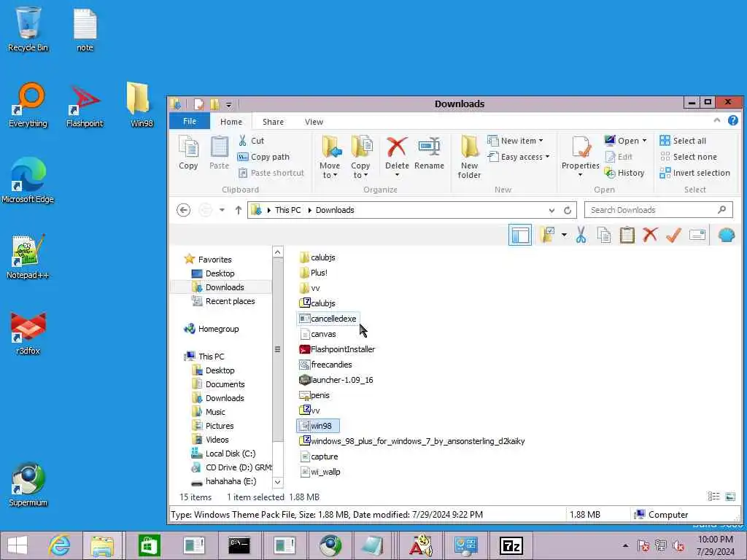
Task: Click the Help question mark icon
Action: pyautogui.click(x=732, y=121)
